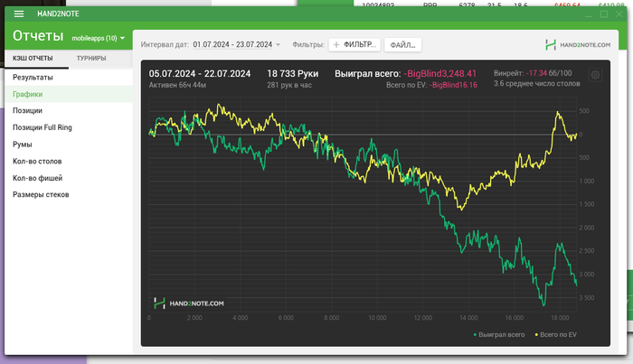This screenshot has width=633, height=364.
Task: Toggle the Выиграл всего legend series
Action: click(499, 334)
